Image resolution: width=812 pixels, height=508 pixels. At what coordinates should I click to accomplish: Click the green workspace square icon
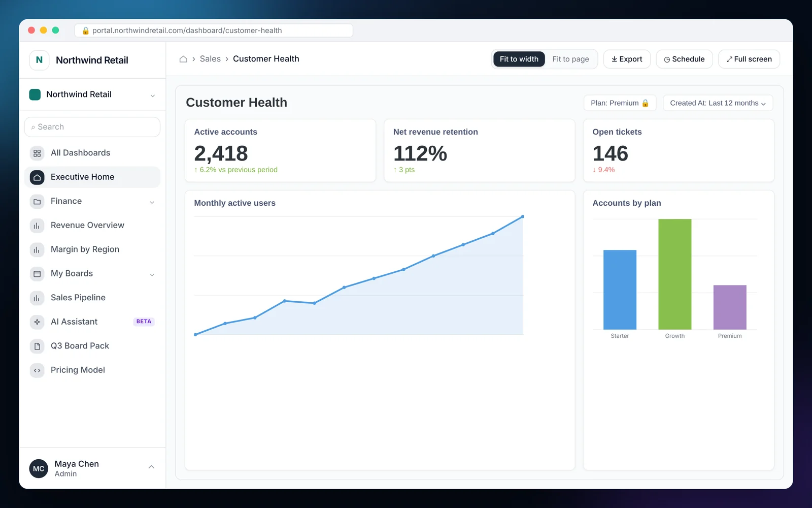pyautogui.click(x=35, y=94)
